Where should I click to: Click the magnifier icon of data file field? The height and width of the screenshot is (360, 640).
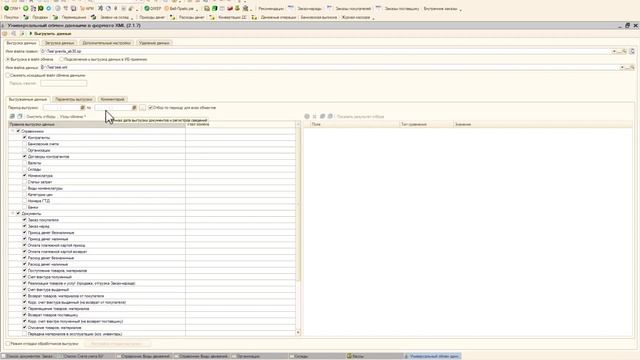632,67
